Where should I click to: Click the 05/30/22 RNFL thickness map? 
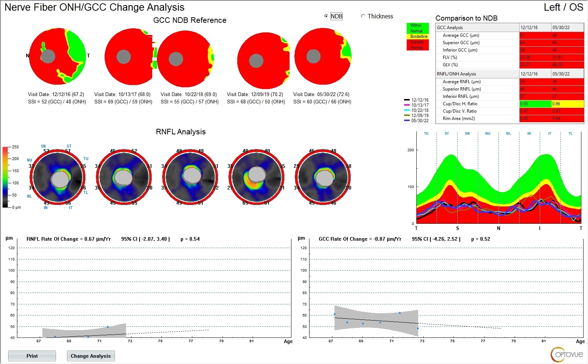(x=323, y=177)
